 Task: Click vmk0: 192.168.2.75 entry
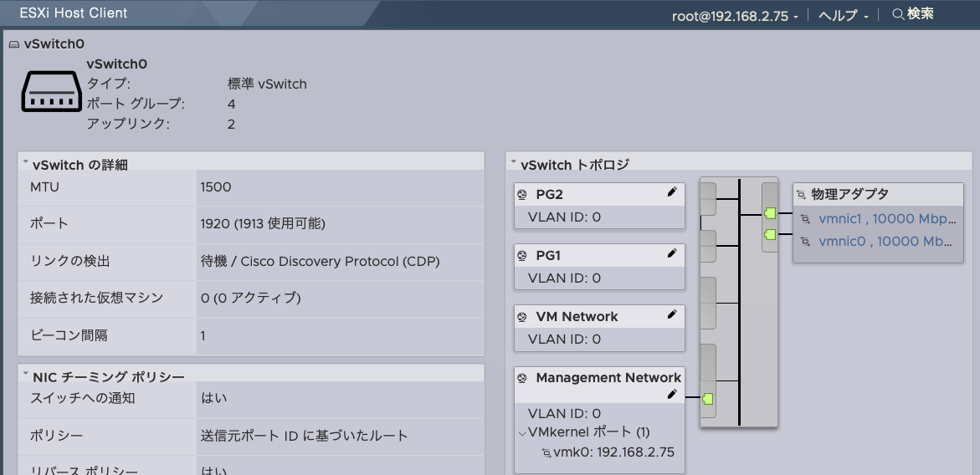click(x=613, y=452)
